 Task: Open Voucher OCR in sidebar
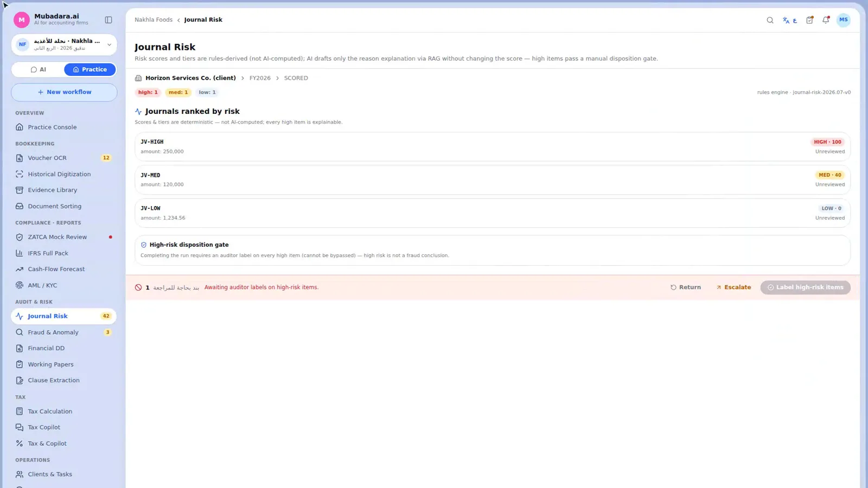point(64,158)
